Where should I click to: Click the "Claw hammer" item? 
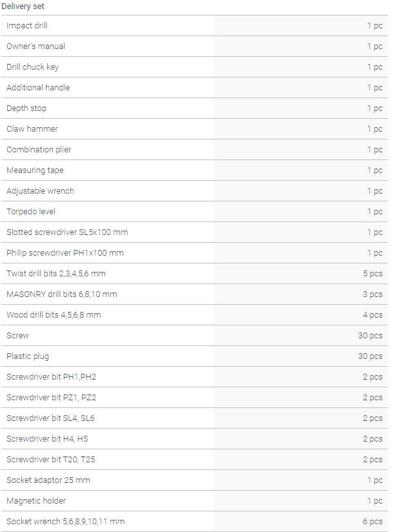32,129
